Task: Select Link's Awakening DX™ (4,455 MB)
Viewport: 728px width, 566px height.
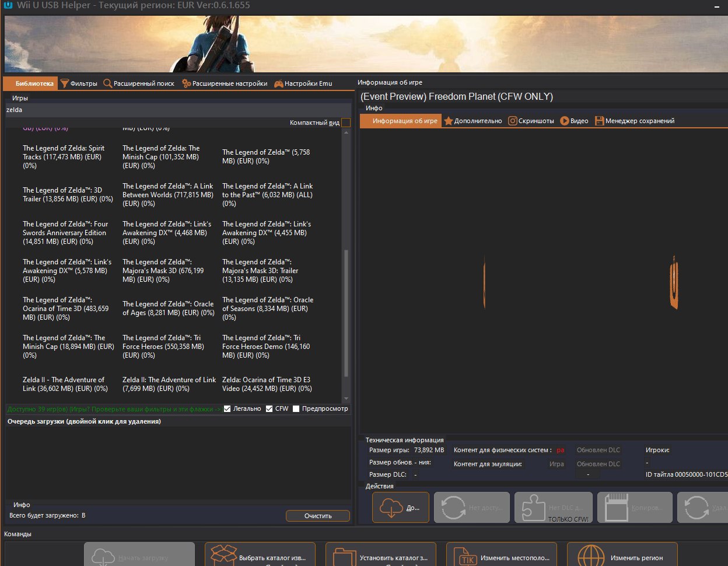Action: [x=267, y=233]
